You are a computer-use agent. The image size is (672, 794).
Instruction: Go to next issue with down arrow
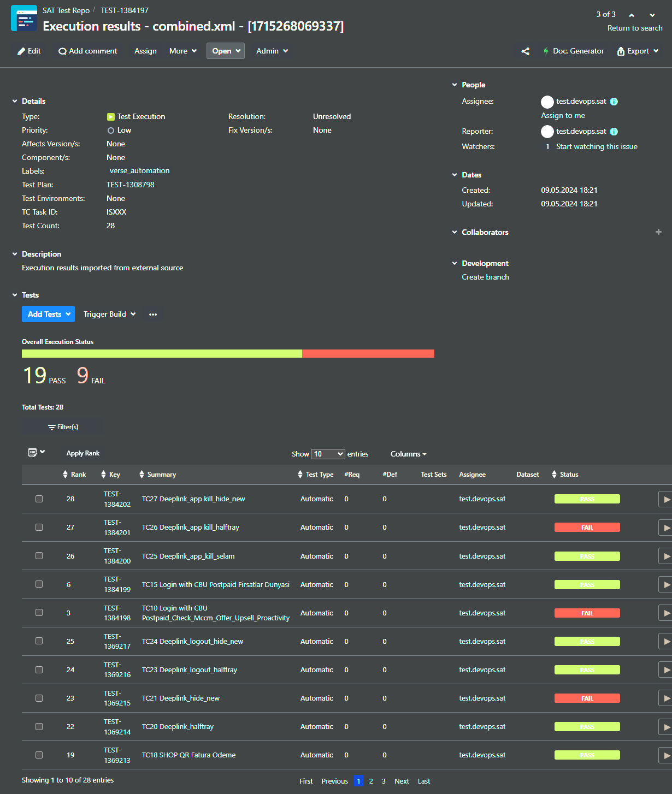tap(652, 15)
